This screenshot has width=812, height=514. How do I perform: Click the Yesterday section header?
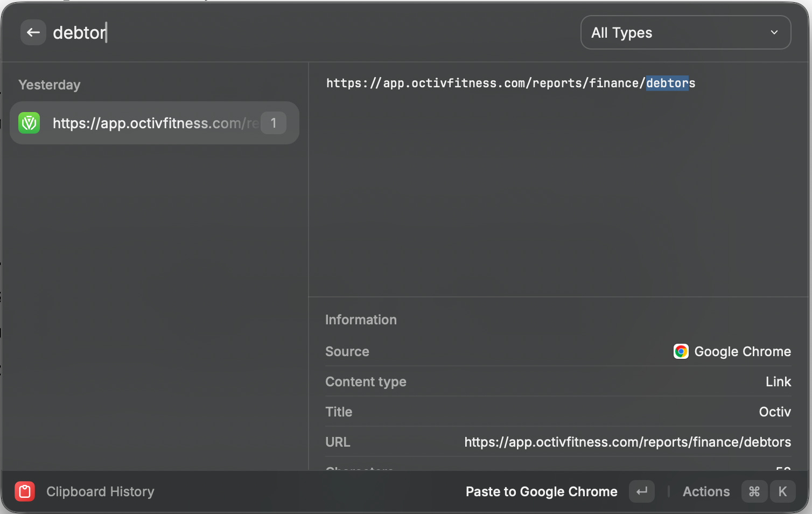(x=50, y=85)
